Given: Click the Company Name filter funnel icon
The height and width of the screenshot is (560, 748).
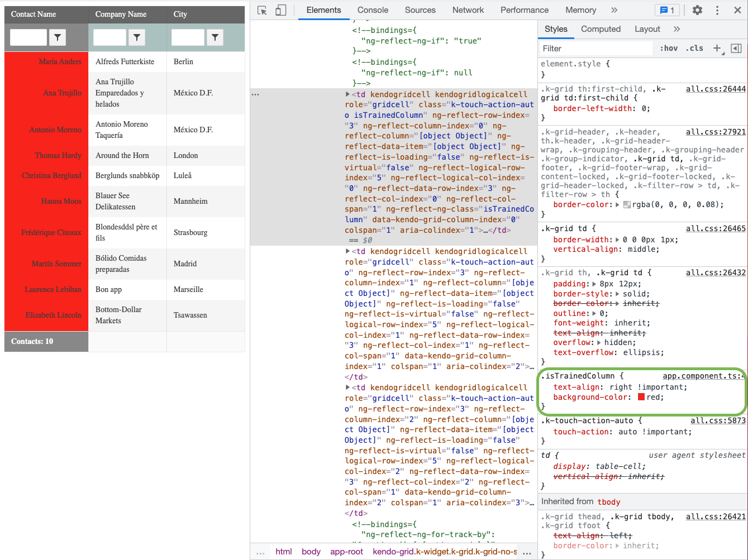Looking at the screenshot, I should [137, 37].
